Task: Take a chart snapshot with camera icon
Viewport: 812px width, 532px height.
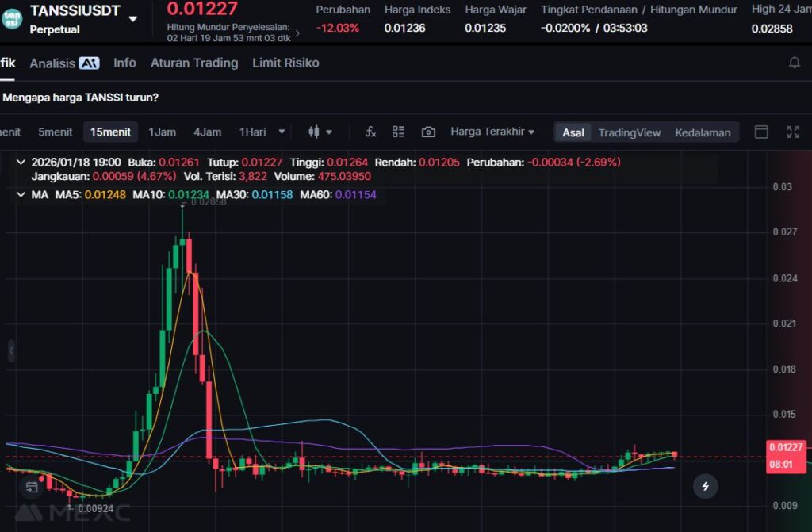Action: (x=428, y=132)
